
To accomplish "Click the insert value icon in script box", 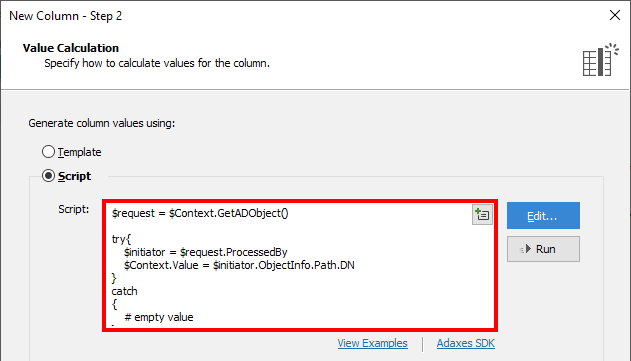I will coord(482,215).
